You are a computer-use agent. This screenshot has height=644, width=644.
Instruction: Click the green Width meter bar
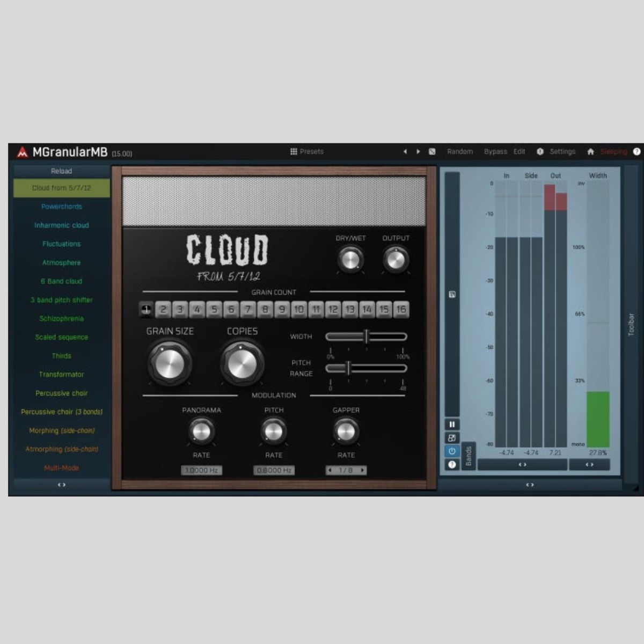pyautogui.click(x=598, y=419)
